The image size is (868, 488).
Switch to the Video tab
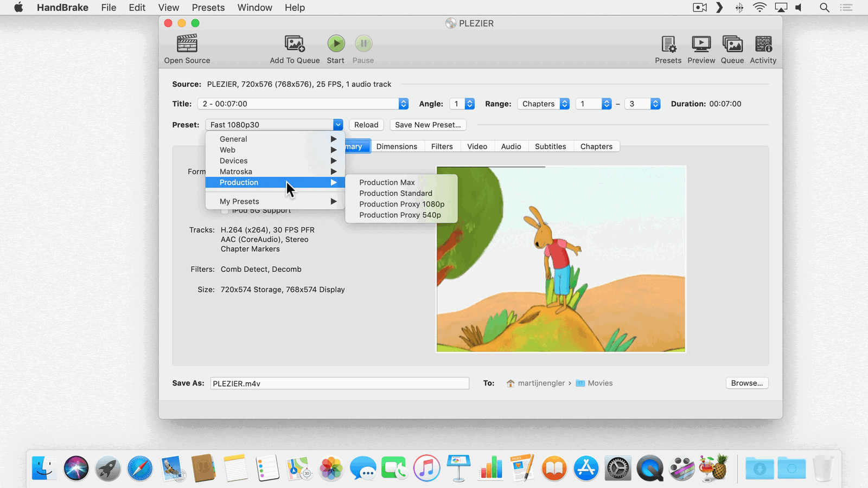click(477, 146)
